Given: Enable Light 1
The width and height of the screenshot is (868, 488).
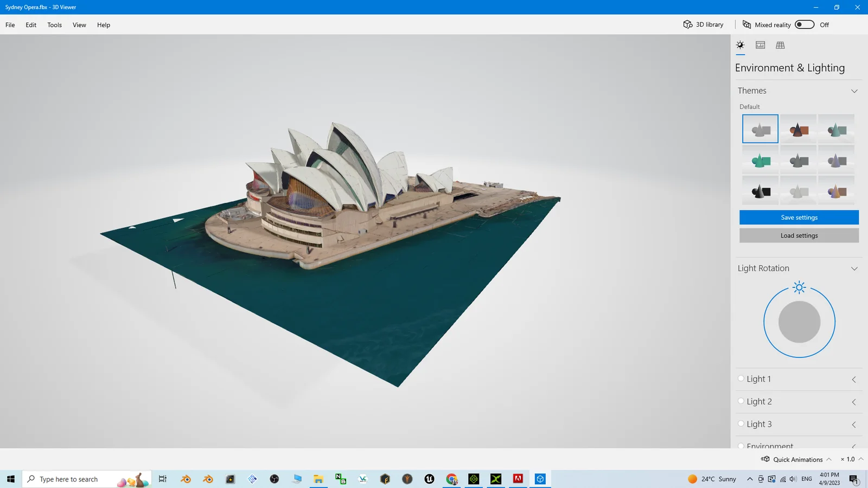Looking at the screenshot, I should [741, 378].
